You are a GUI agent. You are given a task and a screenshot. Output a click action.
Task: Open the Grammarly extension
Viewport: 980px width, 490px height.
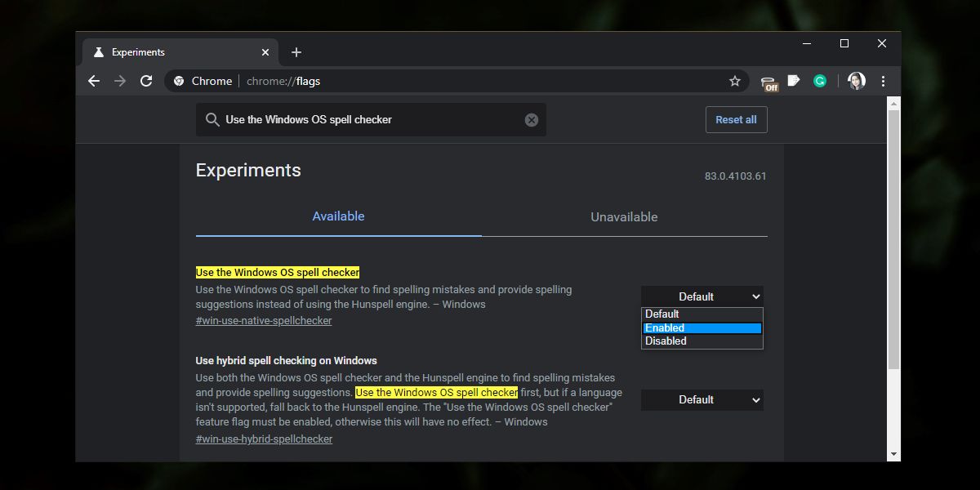click(x=820, y=81)
